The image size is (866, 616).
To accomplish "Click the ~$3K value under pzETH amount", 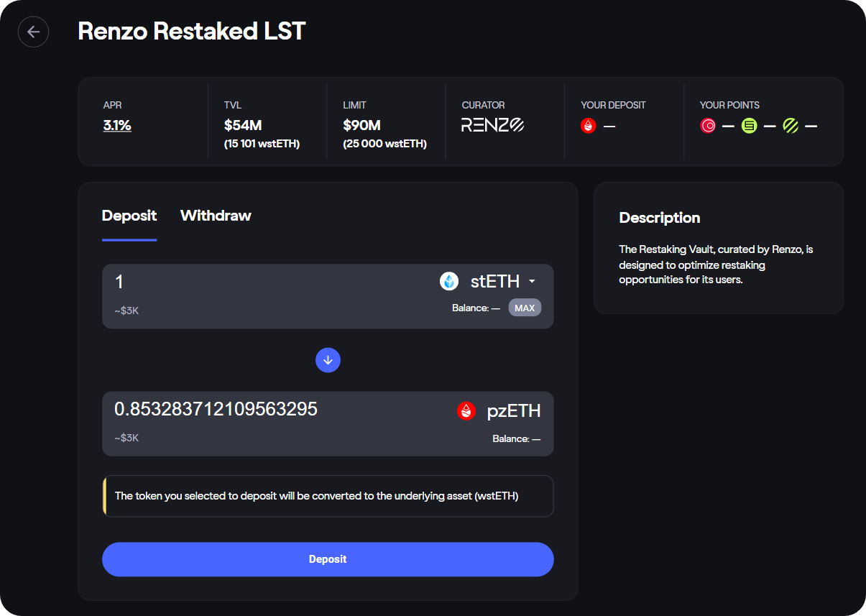I will tap(126, 437).
